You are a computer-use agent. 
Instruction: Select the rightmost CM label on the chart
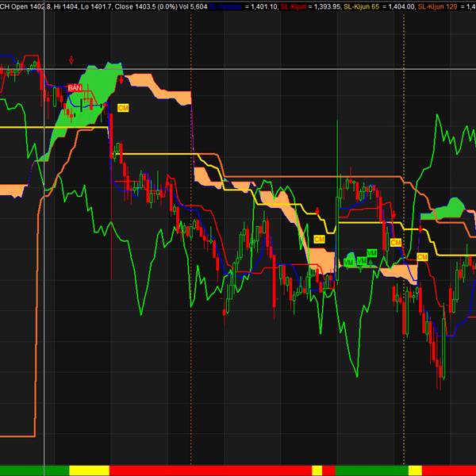[x=422, y=257]
